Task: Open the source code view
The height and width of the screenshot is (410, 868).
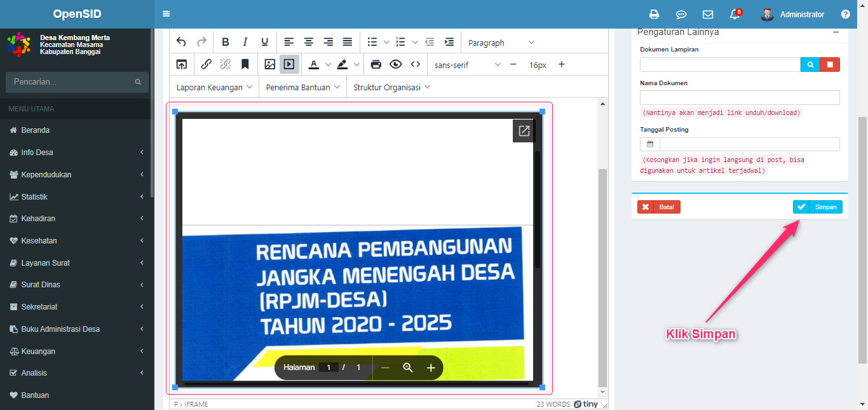Action: tap(416, 64)
